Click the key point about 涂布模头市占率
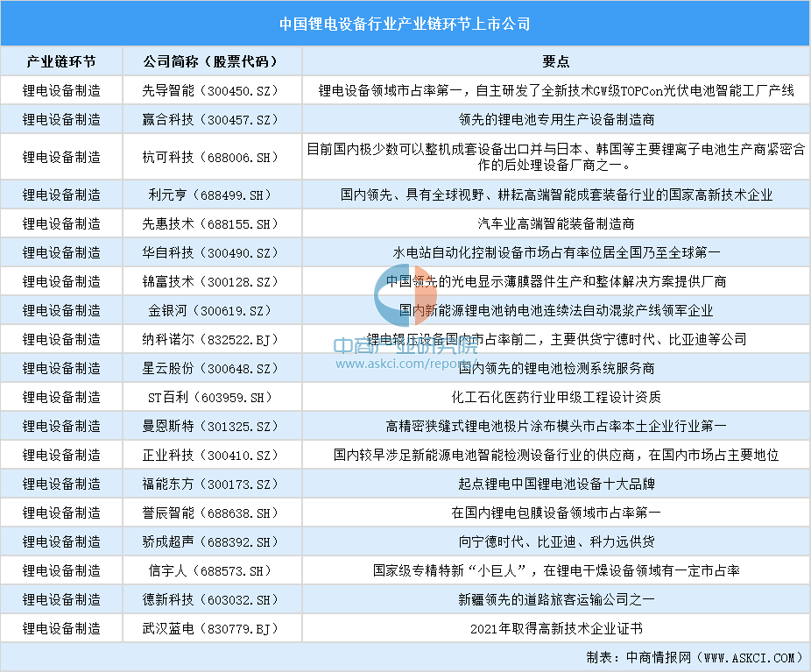Image resolution: width=811 pixels, height=672 pixels. click(556, 427)
